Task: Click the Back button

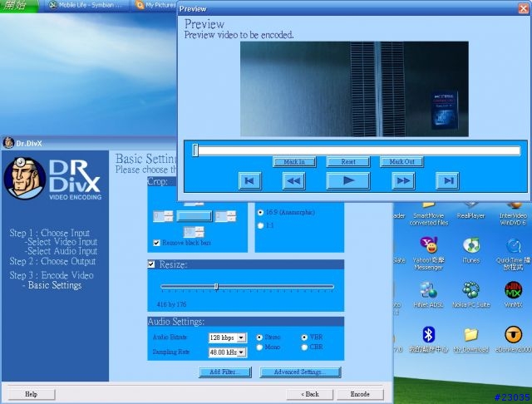Action: tap(310, 394)
